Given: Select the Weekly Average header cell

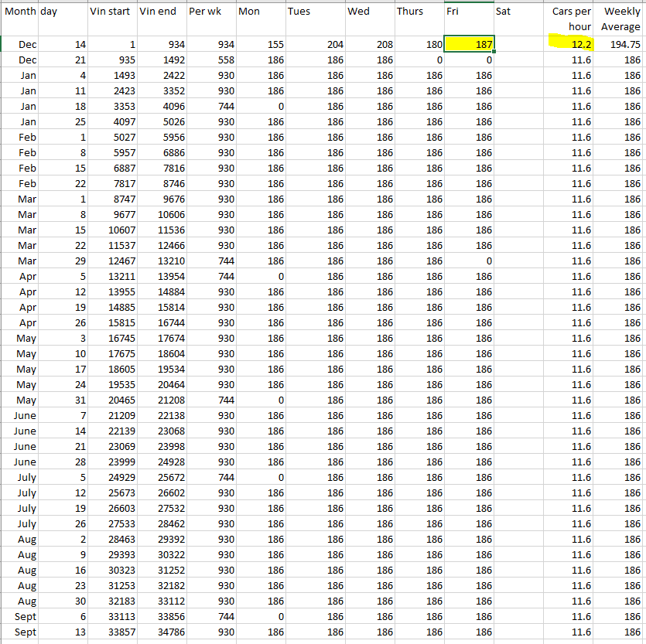Looking at the screenshot, I should click(x=620, y=19).
